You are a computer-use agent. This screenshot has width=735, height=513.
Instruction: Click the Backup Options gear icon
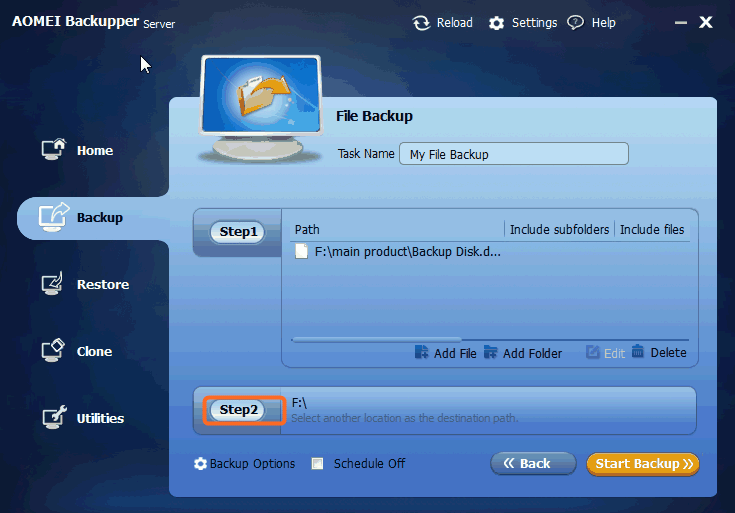pyautogui.click(x=200, y=464)
